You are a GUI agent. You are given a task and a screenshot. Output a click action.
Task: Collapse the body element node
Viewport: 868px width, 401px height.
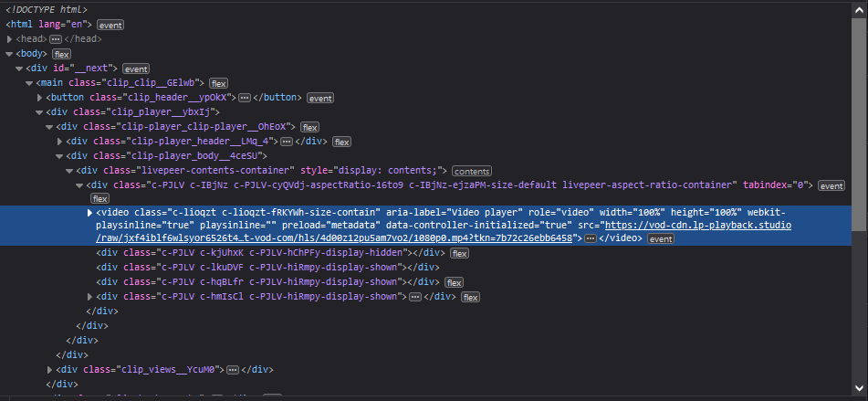click(x=9, y=54)
